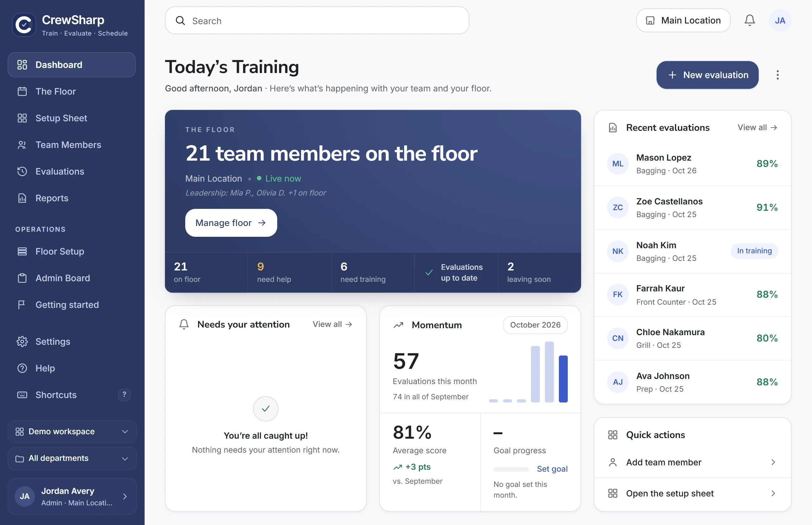
Task: Click the Add team member chevron
Action: (773, 462)
